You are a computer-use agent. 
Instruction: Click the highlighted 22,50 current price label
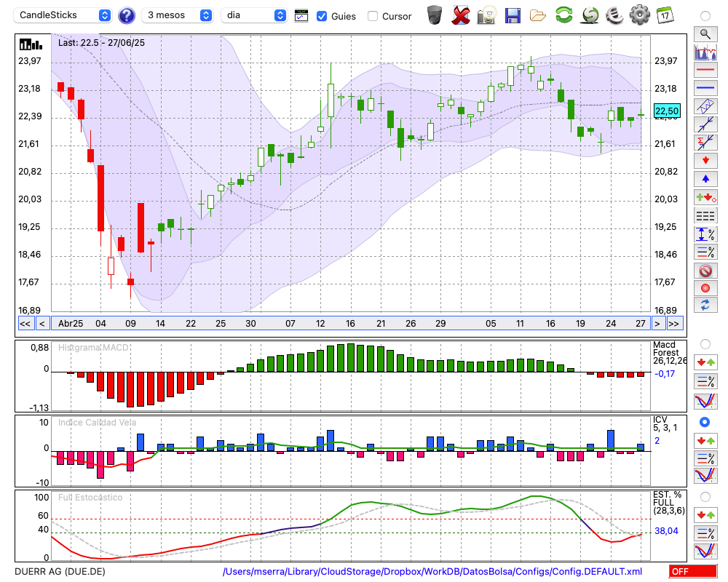click(667, 111)
